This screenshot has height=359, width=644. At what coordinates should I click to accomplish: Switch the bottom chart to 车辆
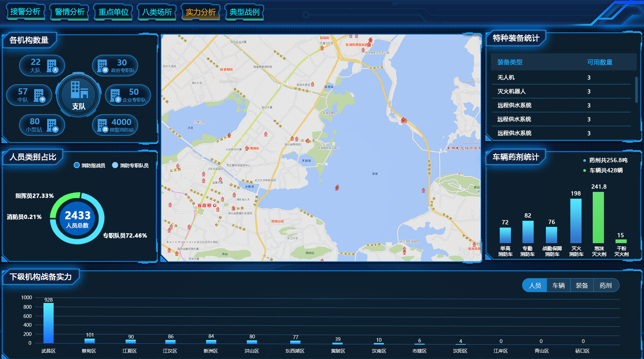point(558,285)
